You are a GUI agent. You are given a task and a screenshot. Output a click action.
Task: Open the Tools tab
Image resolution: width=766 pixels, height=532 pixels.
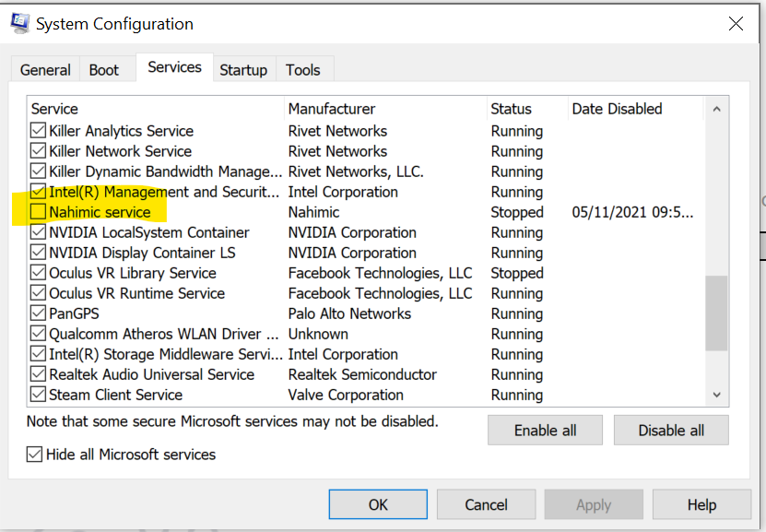303,70
